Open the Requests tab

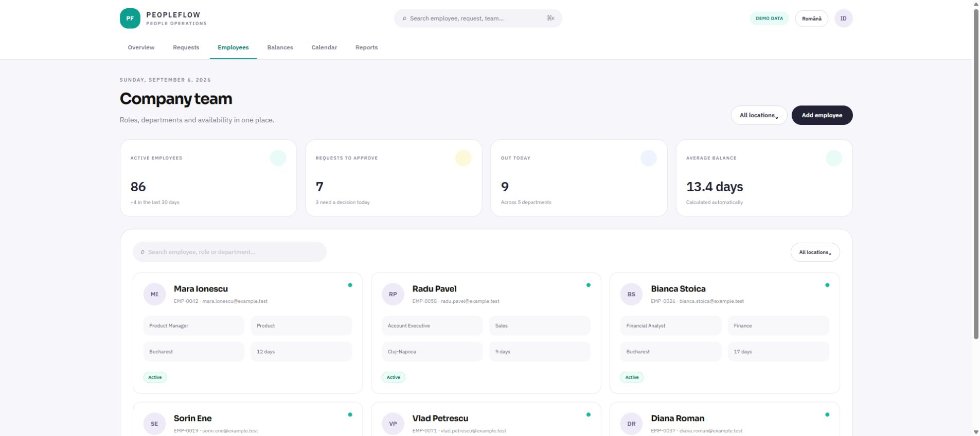[186, 47]
